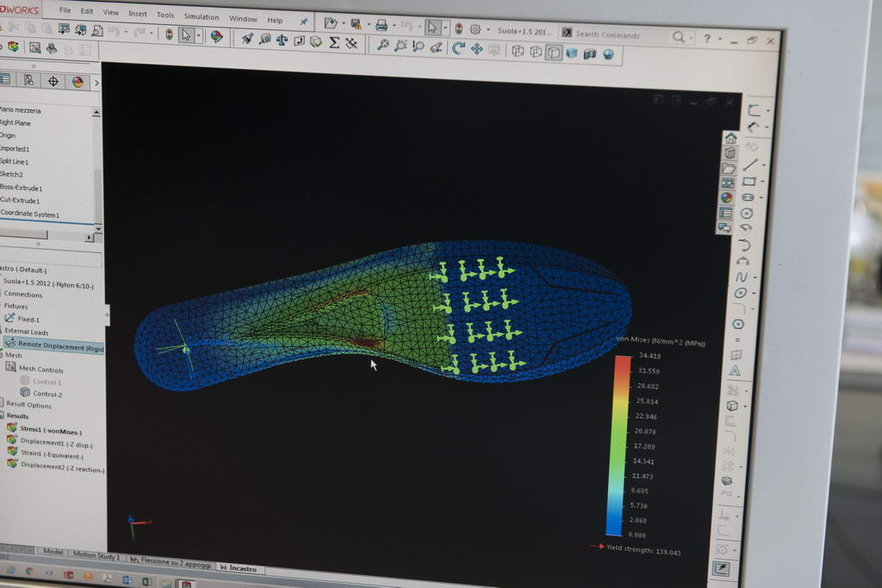
Task: Expand the Open document dropdown arrow
Action: [x=343, y=23]
